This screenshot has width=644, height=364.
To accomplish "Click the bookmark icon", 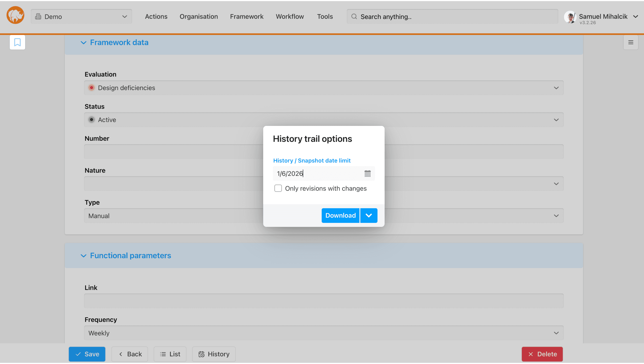I will (x=17, y=42).
